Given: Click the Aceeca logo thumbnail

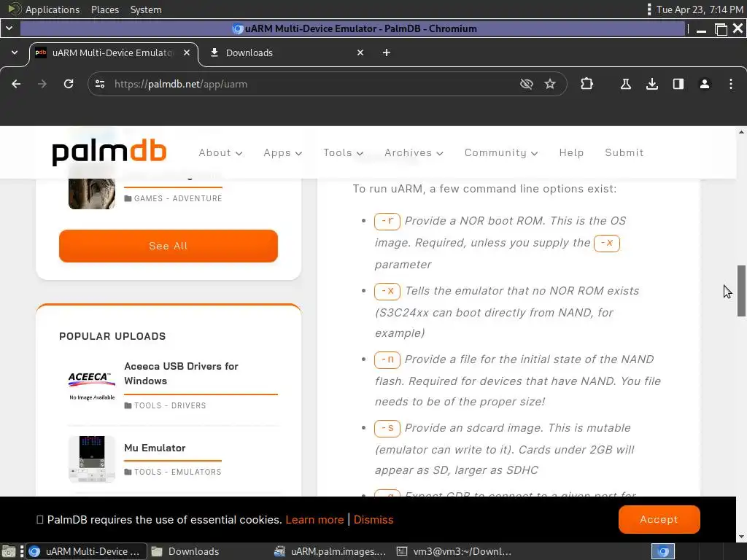Looking at the screenshot, I should point(92,385).
